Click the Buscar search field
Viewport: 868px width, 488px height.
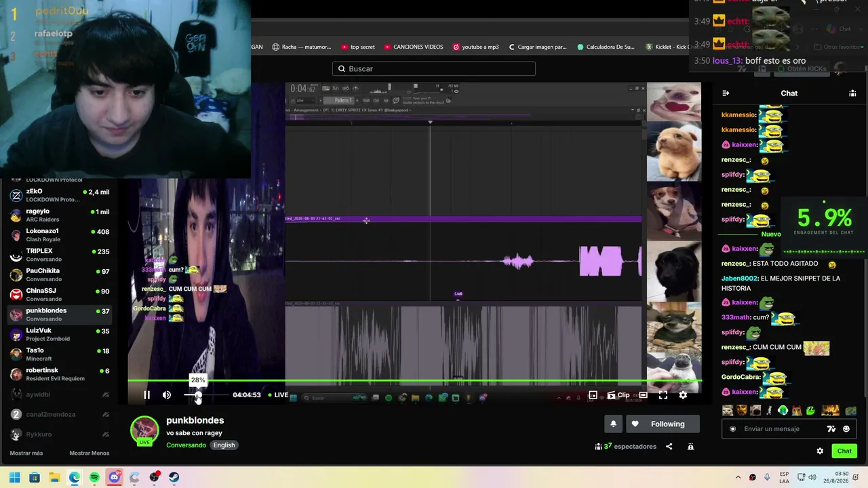click(x=434, y=68)
